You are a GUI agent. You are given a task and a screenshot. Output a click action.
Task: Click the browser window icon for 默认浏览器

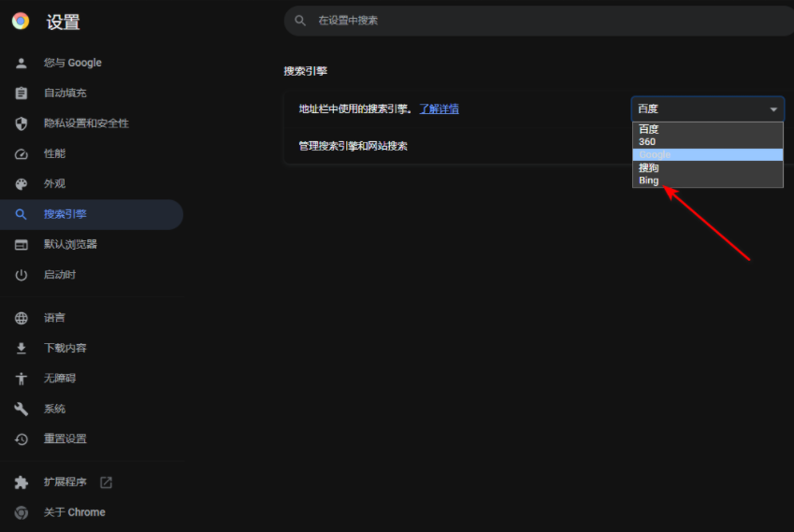(22, 245)
